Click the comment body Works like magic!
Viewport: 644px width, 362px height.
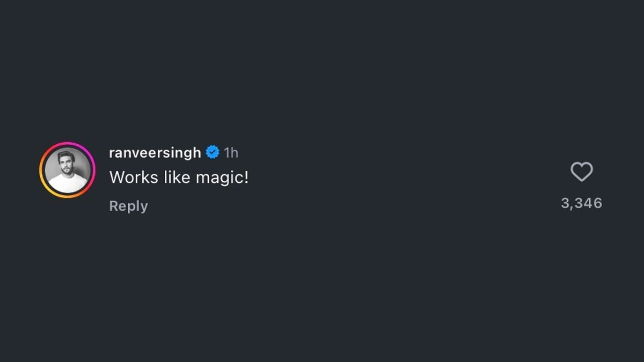pyautogui.click(x=179, y=178)
